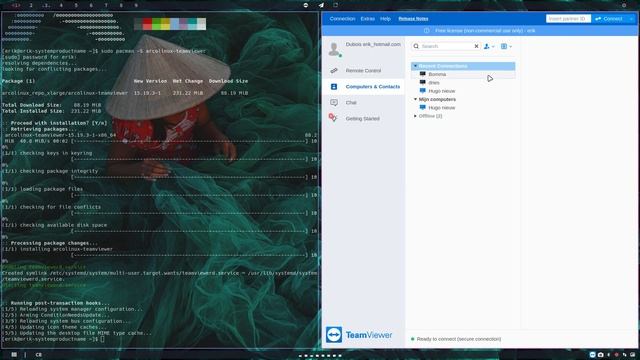Collapse the Mijn computers group

(416, 99)
